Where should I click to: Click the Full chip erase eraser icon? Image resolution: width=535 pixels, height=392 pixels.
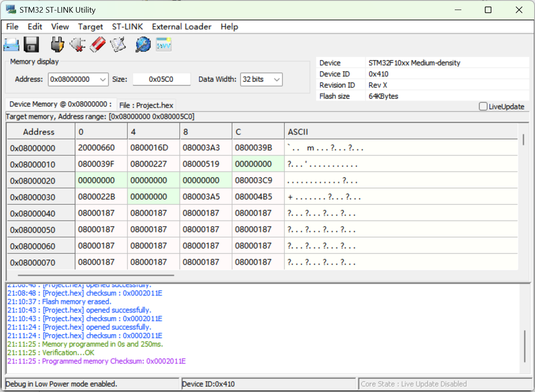pyautogui.click(x=98, y=44)
